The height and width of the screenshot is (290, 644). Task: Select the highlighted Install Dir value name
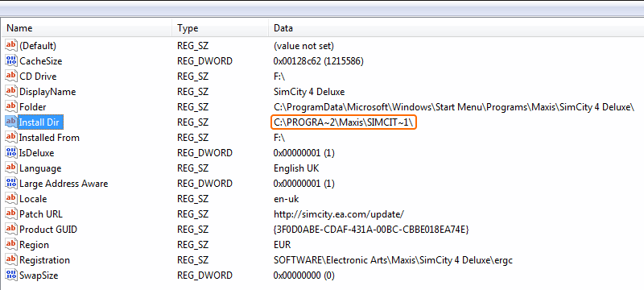pyautogui.click(x=42, y=122)
